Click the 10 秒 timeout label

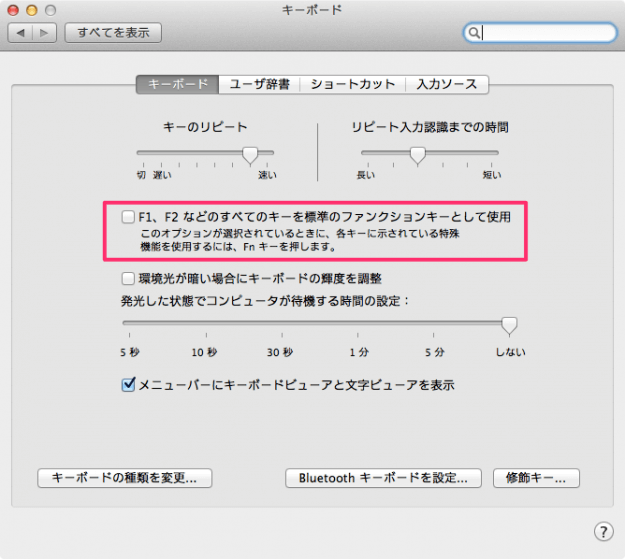204,352
